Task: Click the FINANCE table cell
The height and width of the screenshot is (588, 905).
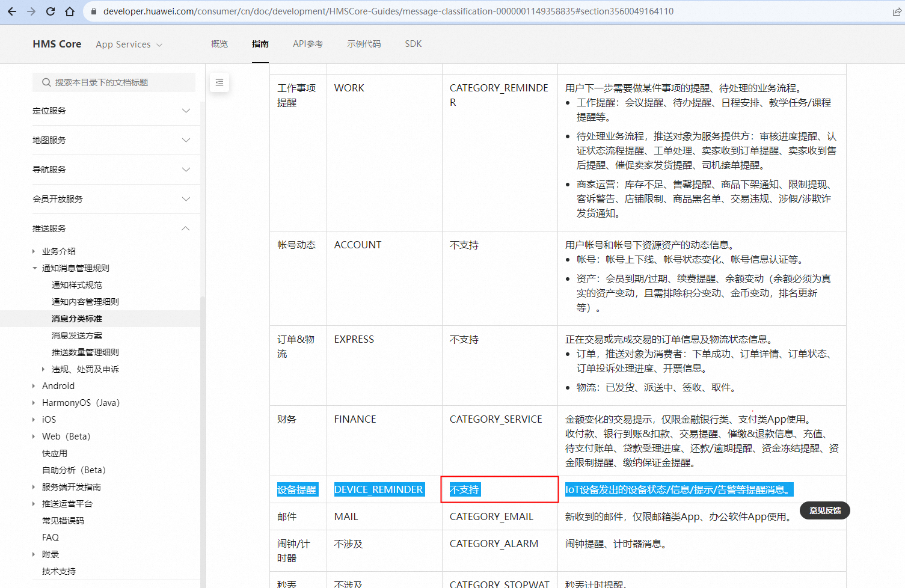Action: 384,441
